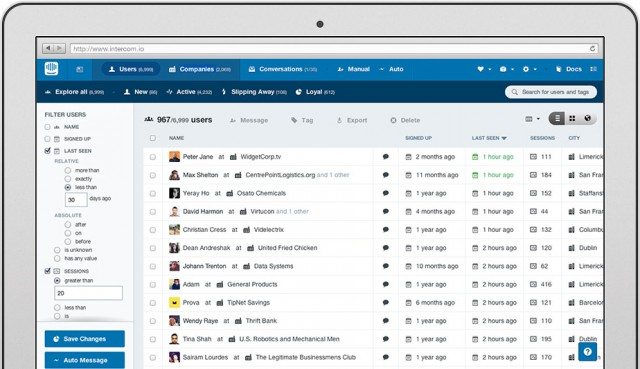The height and width of the screenshot is (369, 640).
Task: Open the Companies tab
Action: pyautogui.click(x=200, y=69)
